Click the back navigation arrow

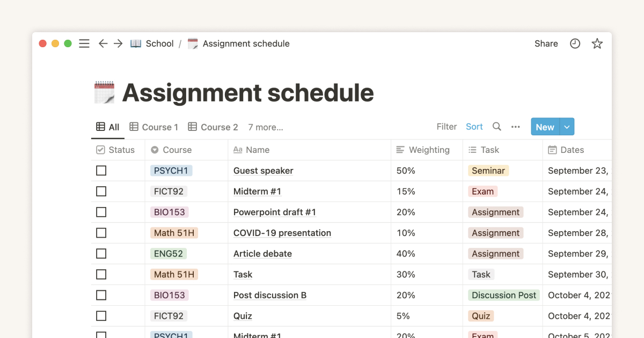click(103, 43)
